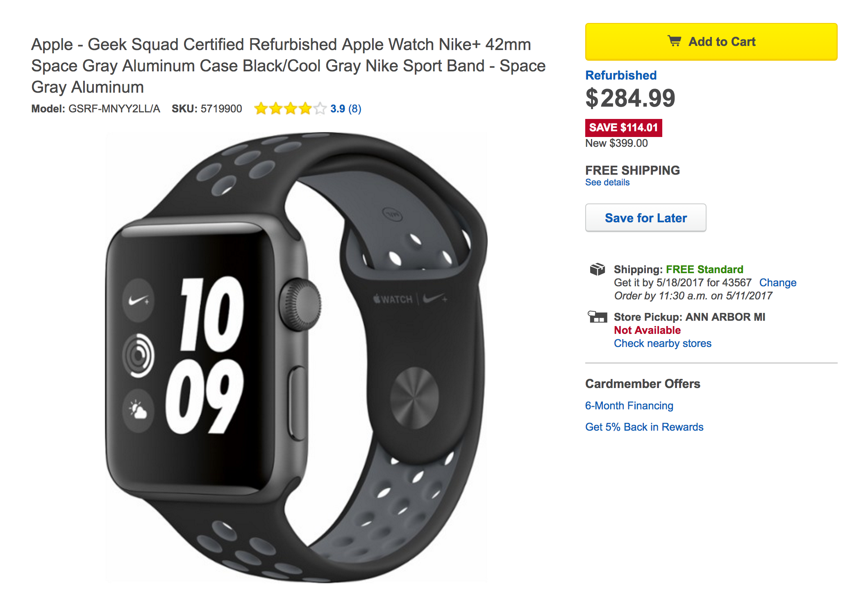868x589 pixels.
Task: Open the (8) review count link
Action: point(355,109)
